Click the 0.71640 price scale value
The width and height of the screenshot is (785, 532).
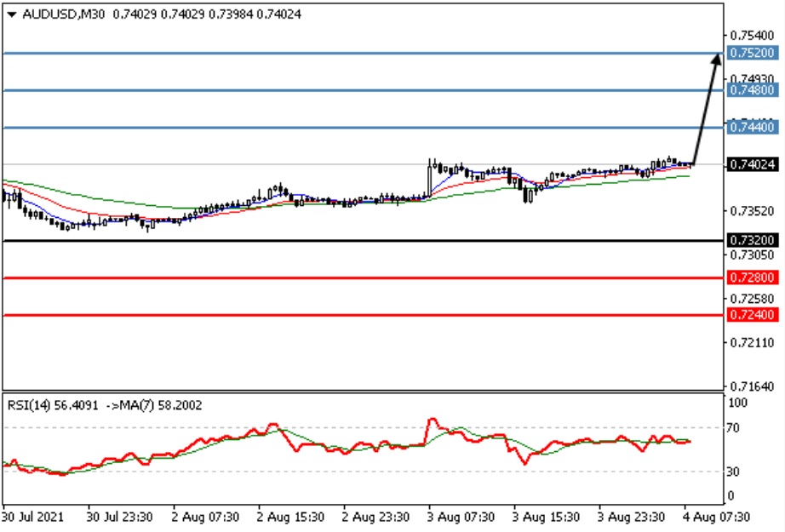pos(752,386)
